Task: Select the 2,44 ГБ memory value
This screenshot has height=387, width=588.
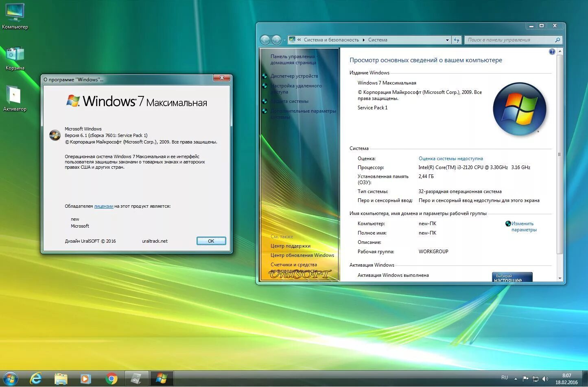Action: (426, 176)
